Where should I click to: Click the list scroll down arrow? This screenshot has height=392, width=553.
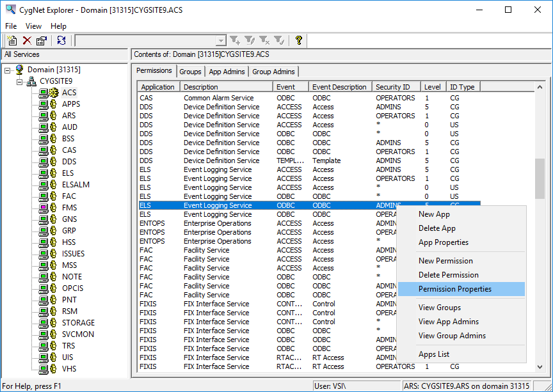click(x=540, y=367)
